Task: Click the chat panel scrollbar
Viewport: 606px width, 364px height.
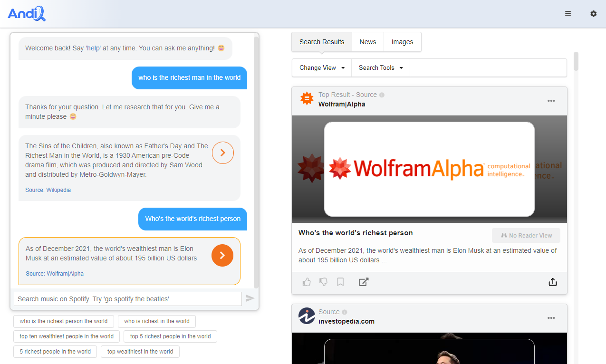Action: tap(256, 162)
